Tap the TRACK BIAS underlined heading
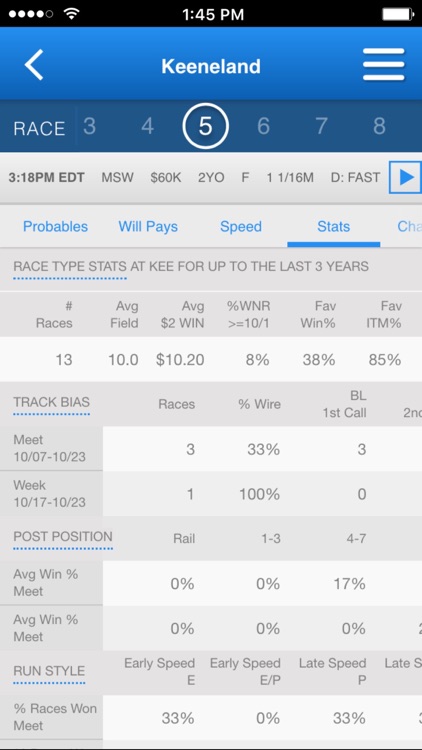Screen dimensions: 422x750 tap(52, 402)
